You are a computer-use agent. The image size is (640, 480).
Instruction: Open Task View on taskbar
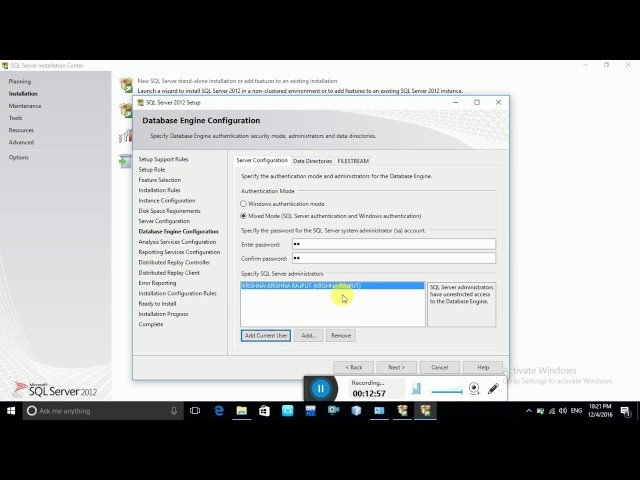195,411
